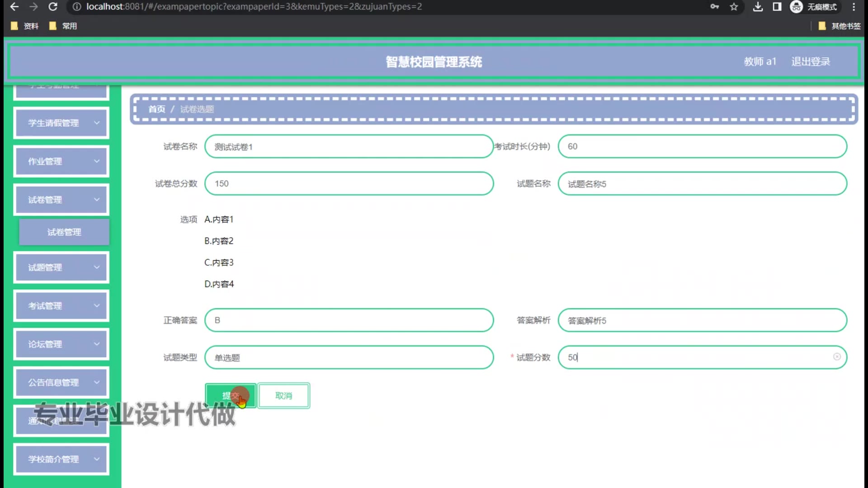Click the green 提交 button

230,396
